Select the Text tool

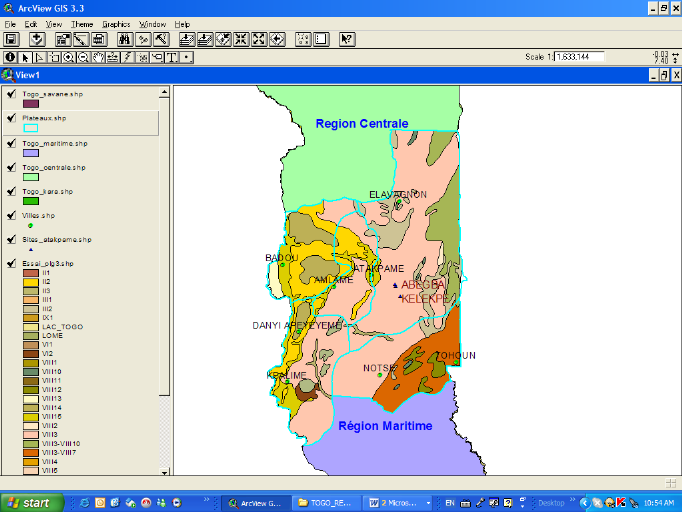(172, 57)
